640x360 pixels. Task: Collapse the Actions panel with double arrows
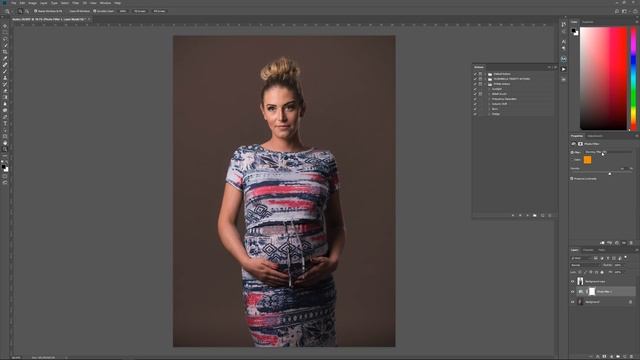tap(549, 67)
